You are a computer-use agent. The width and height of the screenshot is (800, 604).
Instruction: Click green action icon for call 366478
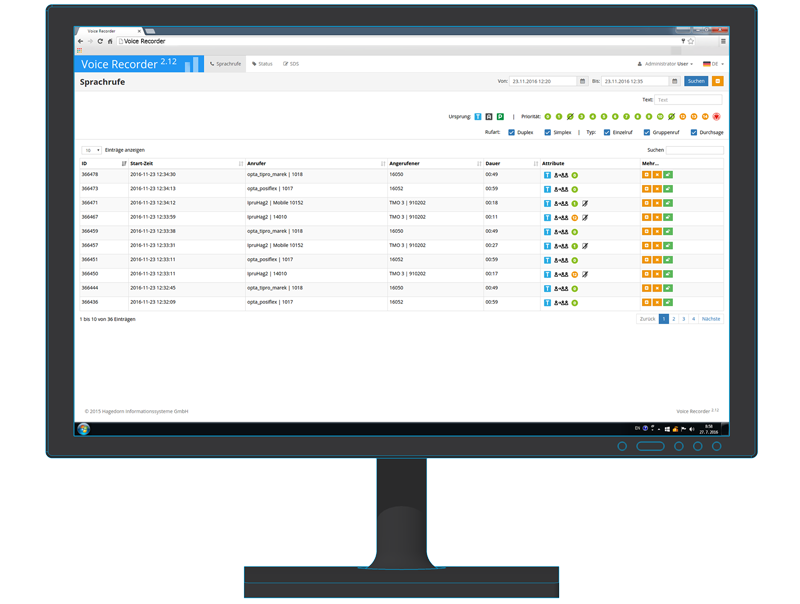coord(668,175)
